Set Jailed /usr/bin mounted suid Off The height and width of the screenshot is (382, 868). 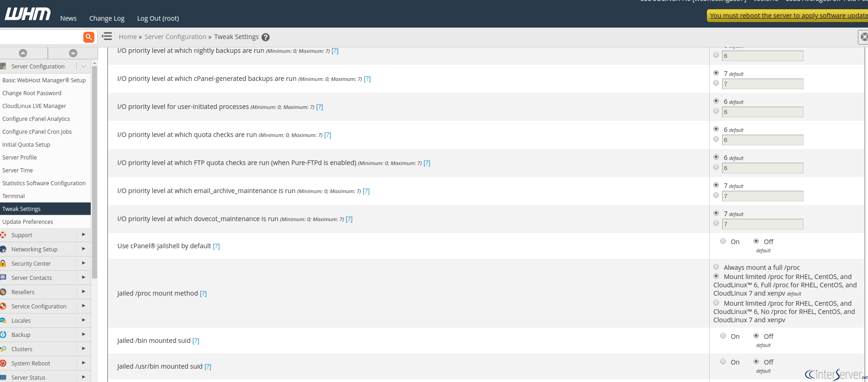[756, 362]
